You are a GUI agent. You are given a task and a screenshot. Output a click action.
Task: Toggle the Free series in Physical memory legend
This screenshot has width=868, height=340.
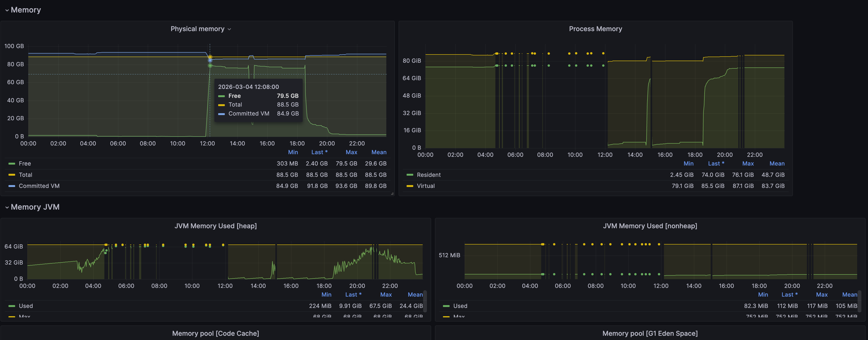pos(25,164)
